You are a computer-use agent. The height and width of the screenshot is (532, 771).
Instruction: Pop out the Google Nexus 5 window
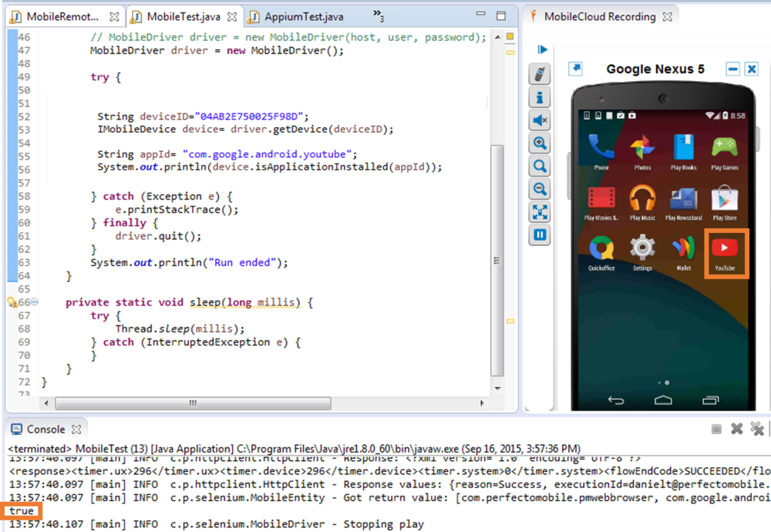point(575,69)
